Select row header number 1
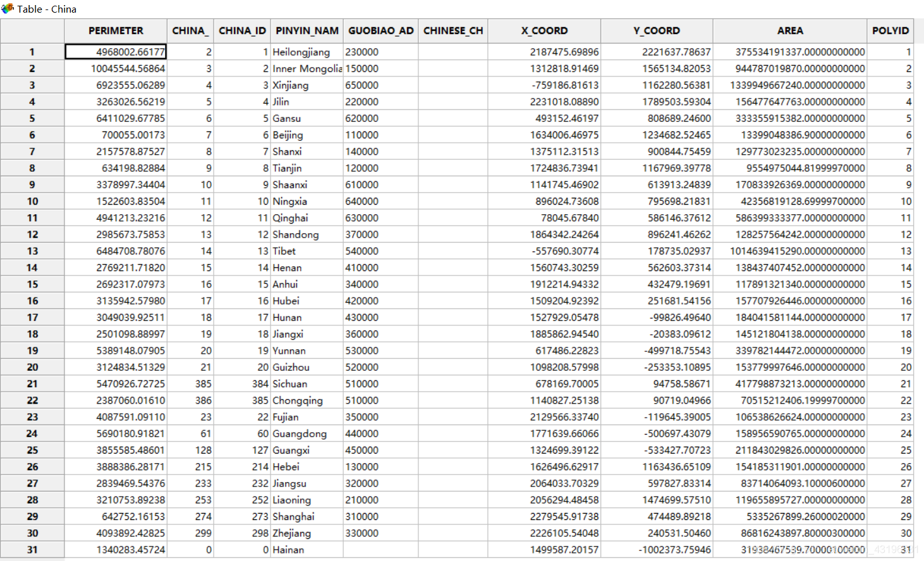Screen dimensions: 924x561 [32, 52]
